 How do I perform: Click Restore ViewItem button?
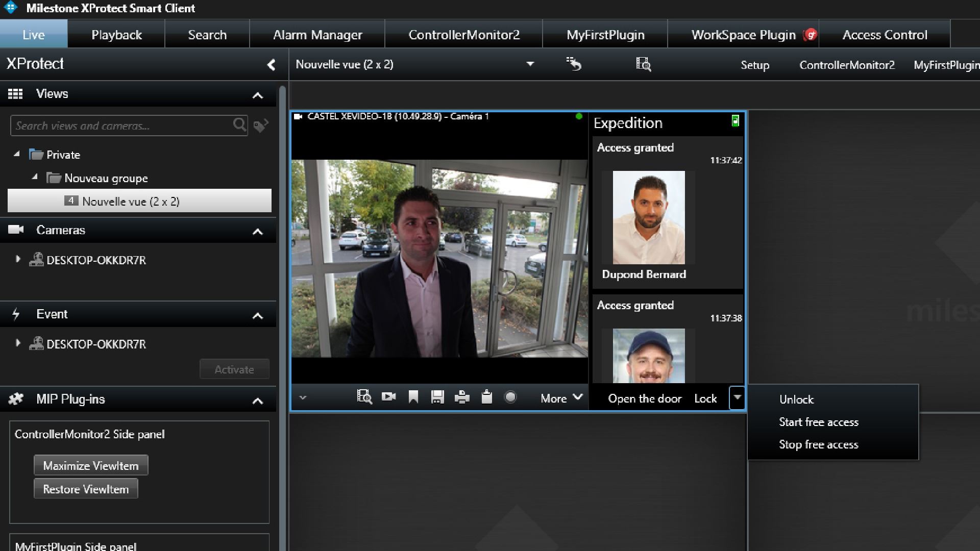point(86,489)
